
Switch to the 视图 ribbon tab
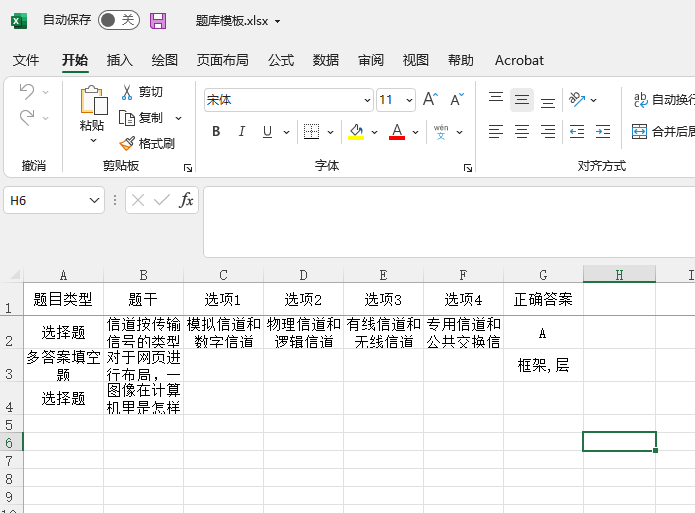(x=415, y=60)
